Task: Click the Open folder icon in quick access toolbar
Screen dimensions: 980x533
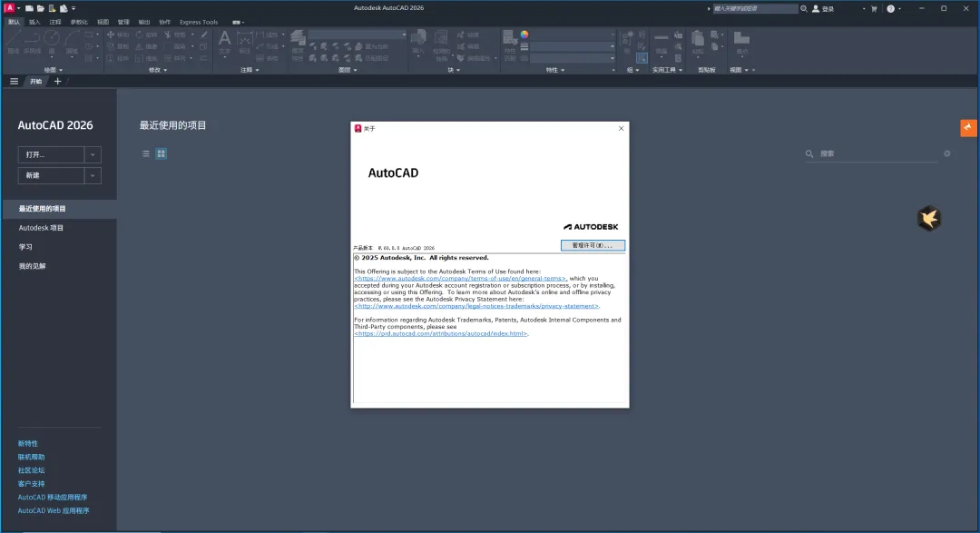Action: [40, 8]
